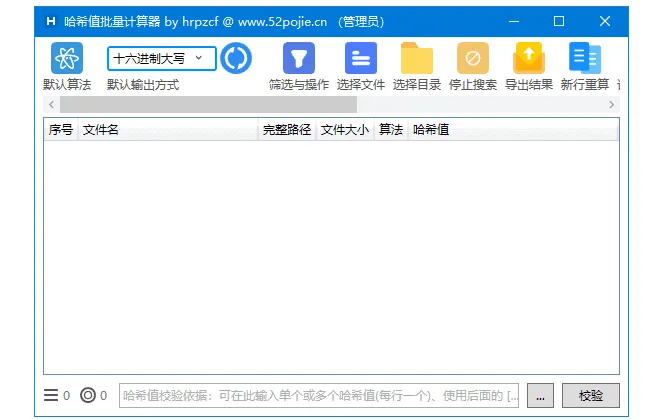The height and width of the screenshot is (420, 664).
Task: Click the circular target counter icon
Action: (x=88, y=395)
